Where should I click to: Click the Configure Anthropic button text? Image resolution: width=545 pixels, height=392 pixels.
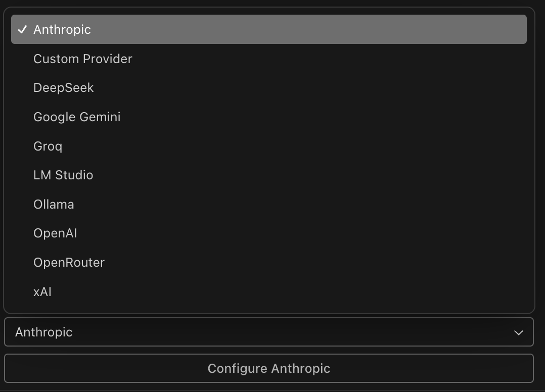(x=268, y=368)
